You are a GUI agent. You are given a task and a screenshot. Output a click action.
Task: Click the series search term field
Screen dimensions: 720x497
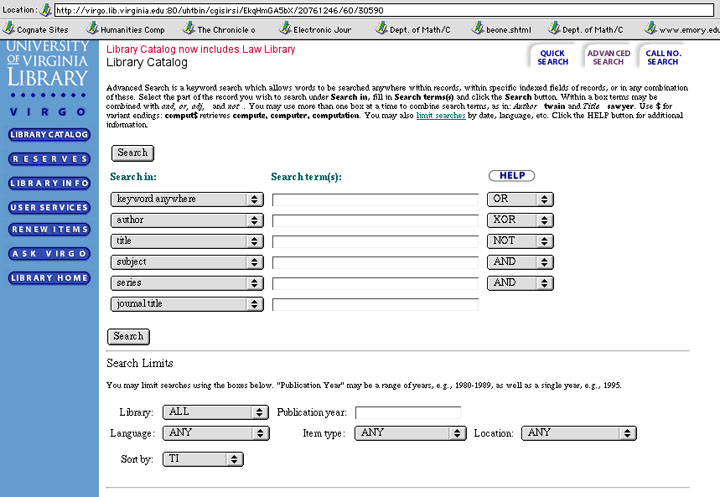pyautogui.click(x=375, y=283)
